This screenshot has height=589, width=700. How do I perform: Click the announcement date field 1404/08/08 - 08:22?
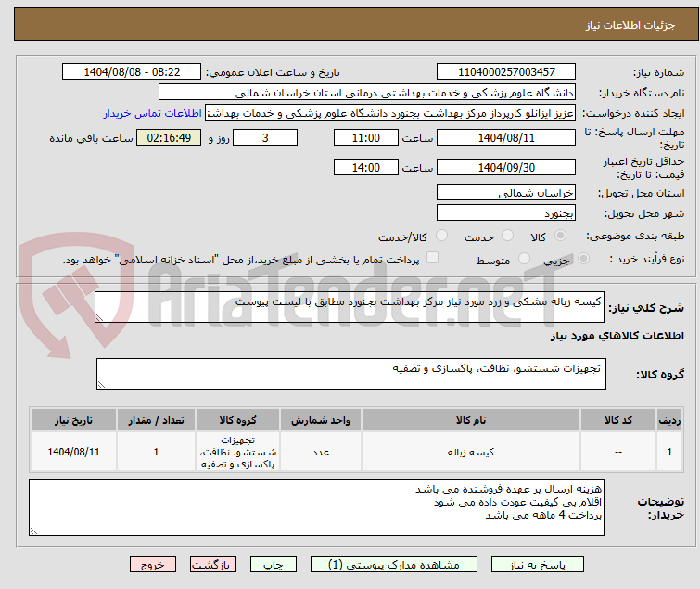132,72
